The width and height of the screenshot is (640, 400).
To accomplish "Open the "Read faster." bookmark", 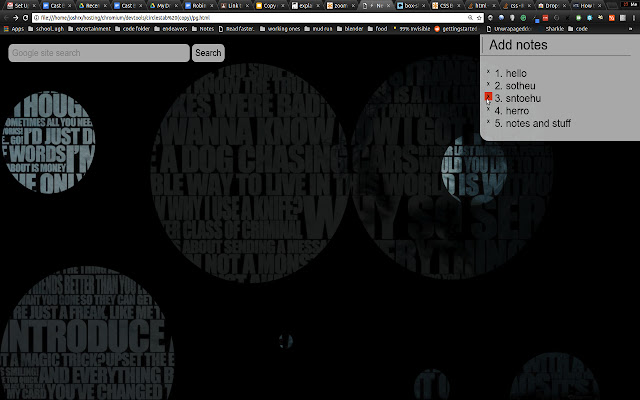I will click(236, 29).
